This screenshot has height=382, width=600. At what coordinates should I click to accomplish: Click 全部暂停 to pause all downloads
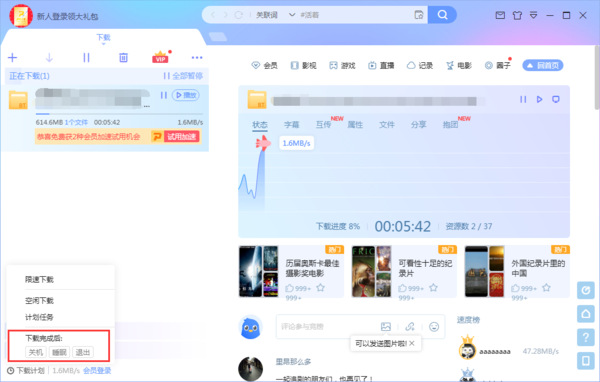tap(183, 76)
